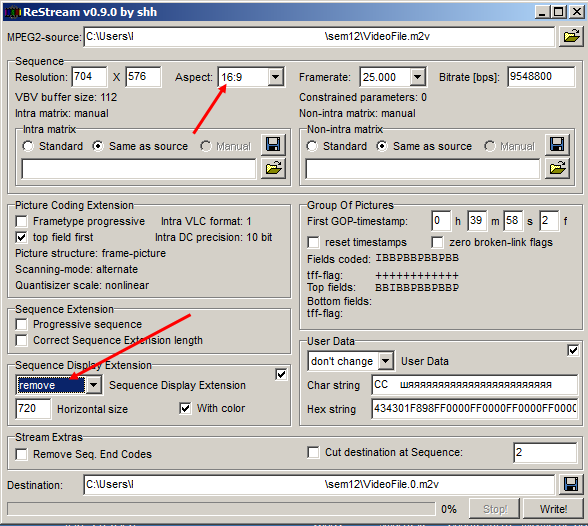Load an intra matrix file via the folder icon
Screen dimensions: 588x526
[273, 168]
